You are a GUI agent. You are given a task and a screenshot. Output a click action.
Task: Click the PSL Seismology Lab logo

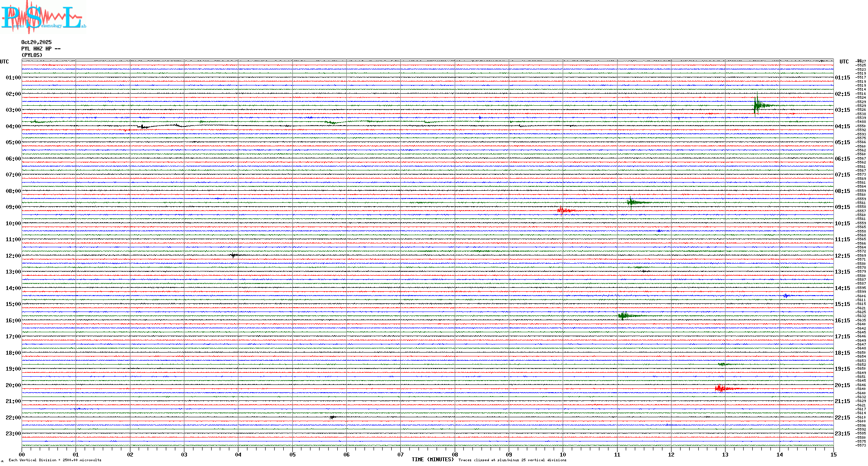coord(43,16)
